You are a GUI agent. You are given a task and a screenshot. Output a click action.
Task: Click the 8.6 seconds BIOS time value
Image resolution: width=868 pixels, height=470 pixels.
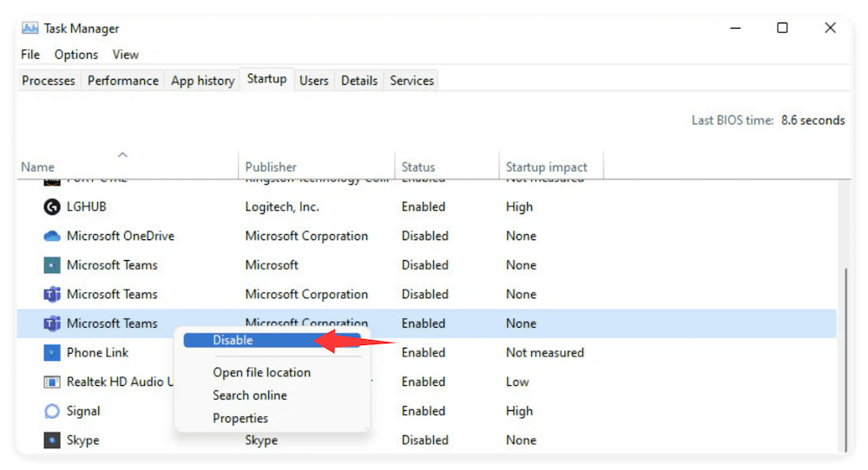(813, 121)
